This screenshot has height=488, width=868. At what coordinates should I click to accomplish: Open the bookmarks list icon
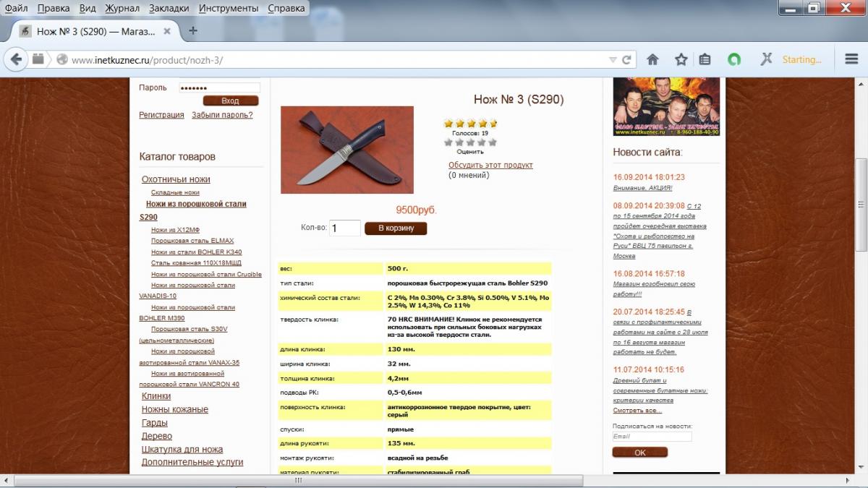click(x=705, y=59)
